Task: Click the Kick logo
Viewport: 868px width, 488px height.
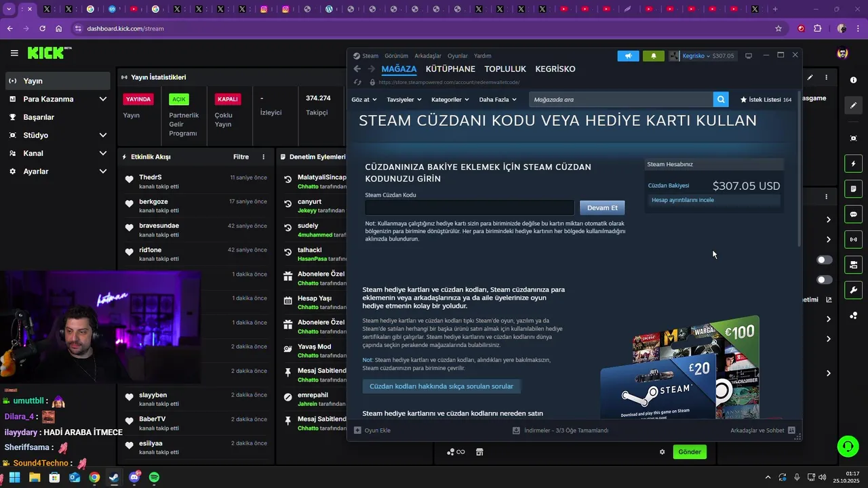Action: click(x=50, y=53)
